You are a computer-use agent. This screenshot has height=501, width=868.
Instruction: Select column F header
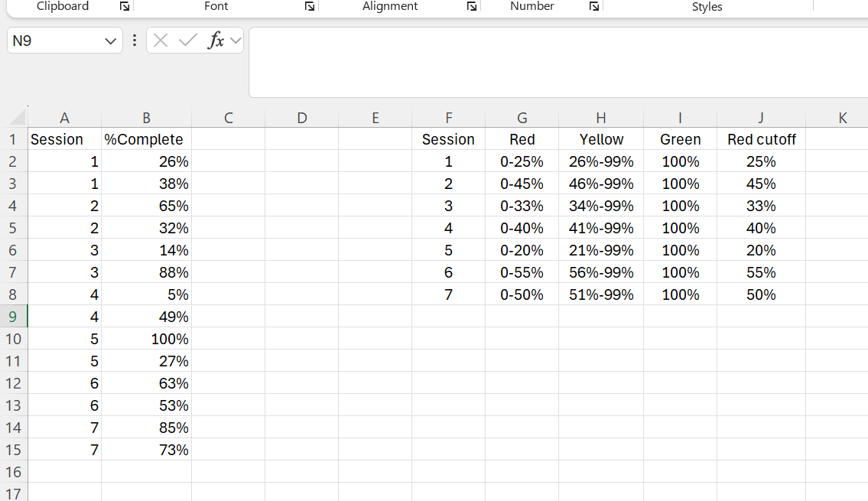448,118
